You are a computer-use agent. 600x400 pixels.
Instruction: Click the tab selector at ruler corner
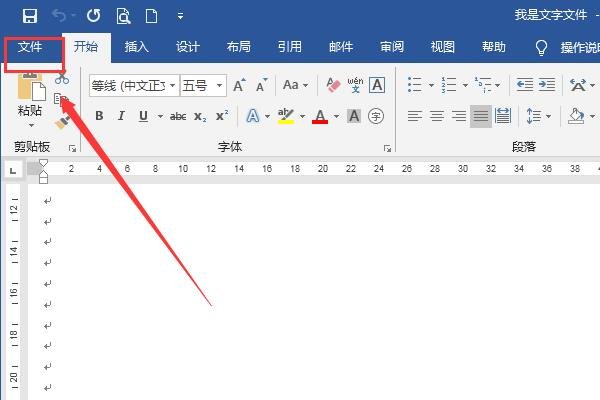[13, 171]
